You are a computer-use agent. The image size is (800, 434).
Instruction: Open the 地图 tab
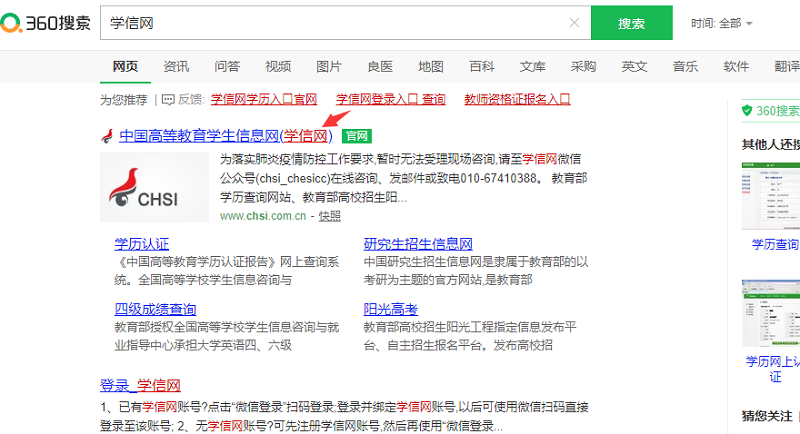pyautogui.click(x=431, y=67)
